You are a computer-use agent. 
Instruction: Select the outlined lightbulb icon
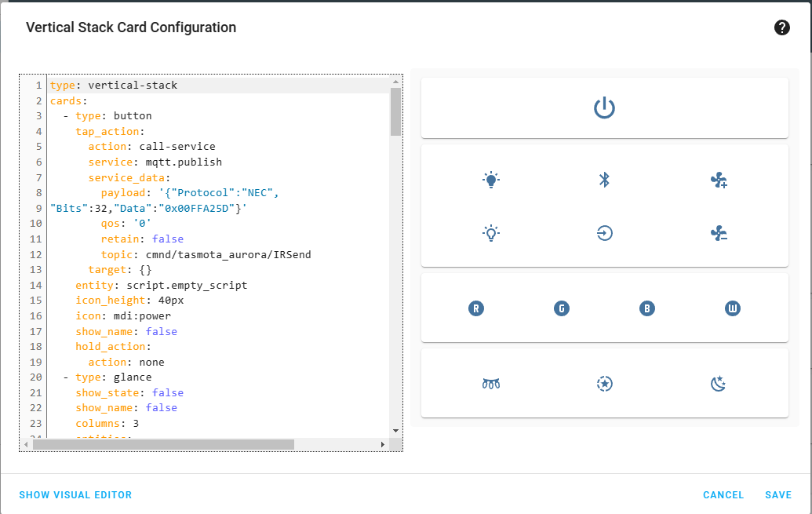(490, 233)
